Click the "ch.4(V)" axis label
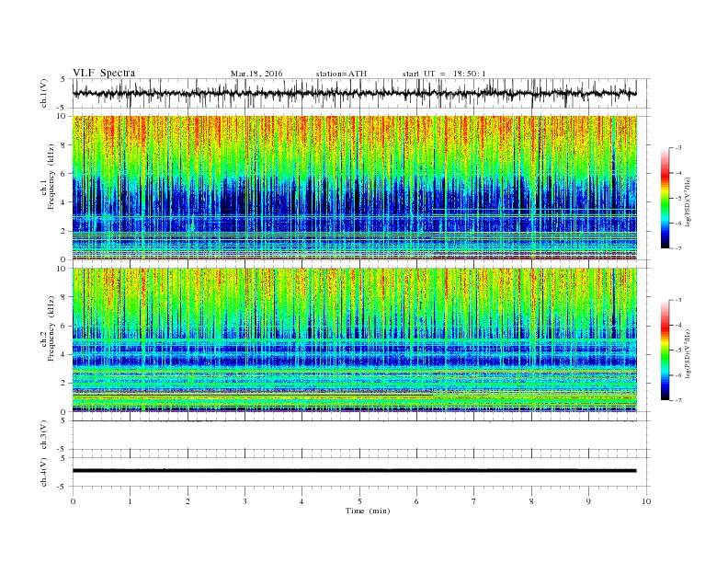This screenshot has height=563, width=728. point(43,472)
